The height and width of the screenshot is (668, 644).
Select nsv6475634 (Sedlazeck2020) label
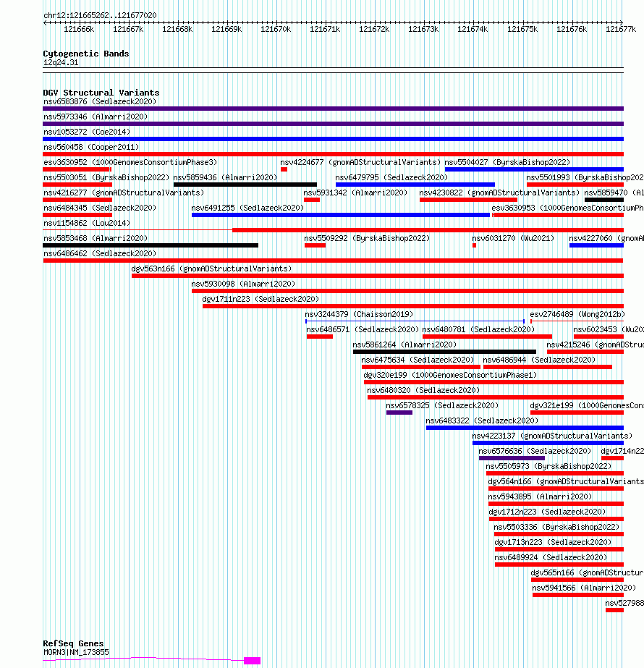pyautogui.click(x=418, y=360)
